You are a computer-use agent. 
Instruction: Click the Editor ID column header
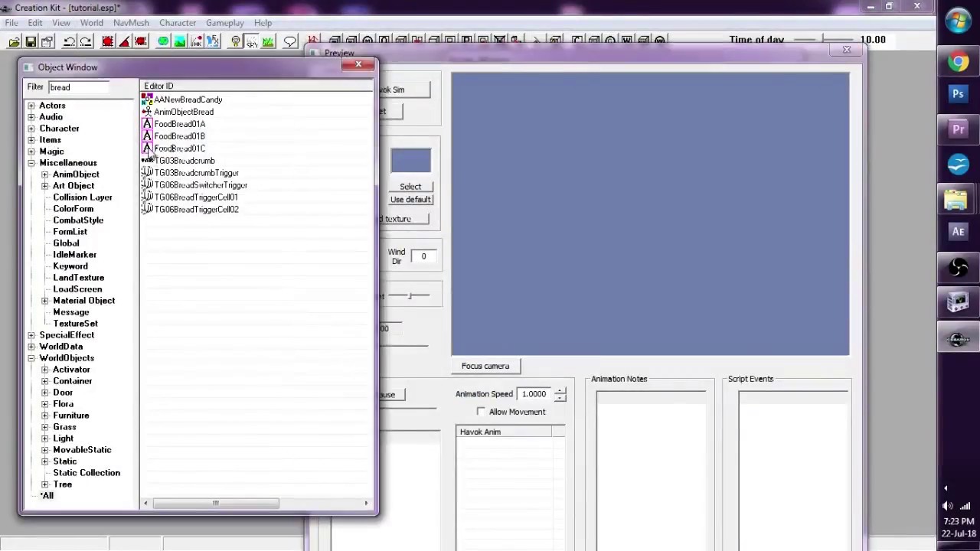(256, 86)
